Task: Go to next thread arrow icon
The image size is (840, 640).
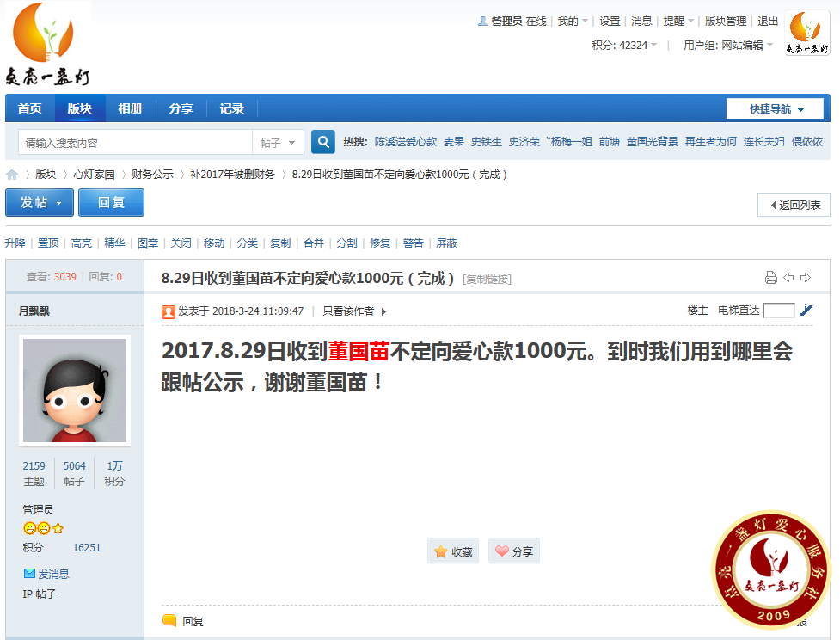Action: click(806, 277)
